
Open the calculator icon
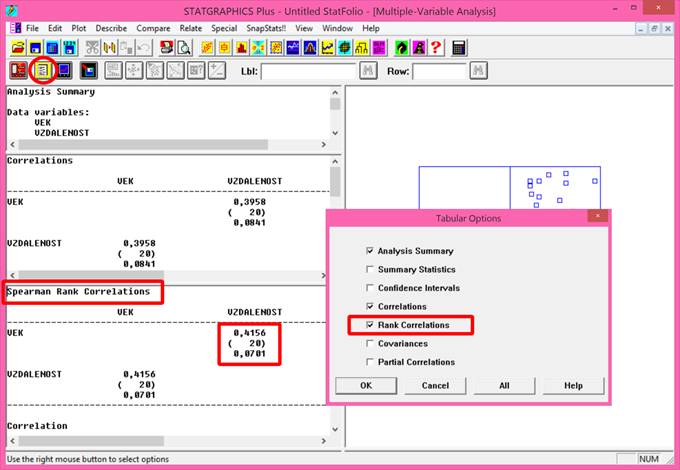459,48
